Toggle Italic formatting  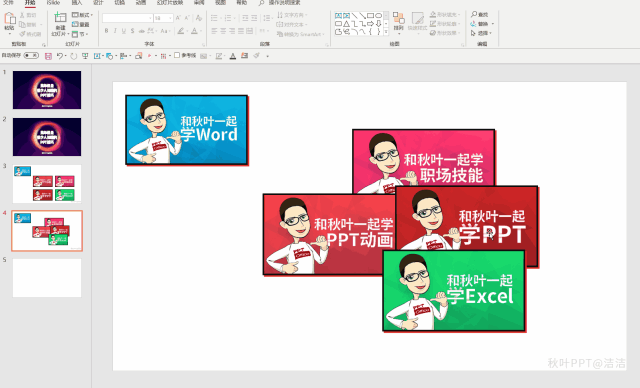[x=115, y=31]
